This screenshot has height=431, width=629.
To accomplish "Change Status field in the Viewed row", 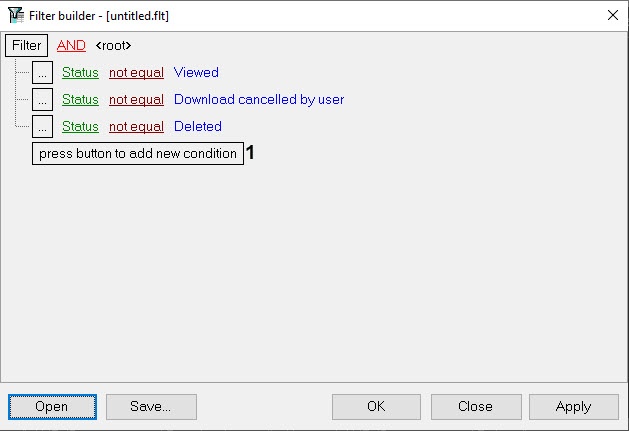I will (80, 73).
